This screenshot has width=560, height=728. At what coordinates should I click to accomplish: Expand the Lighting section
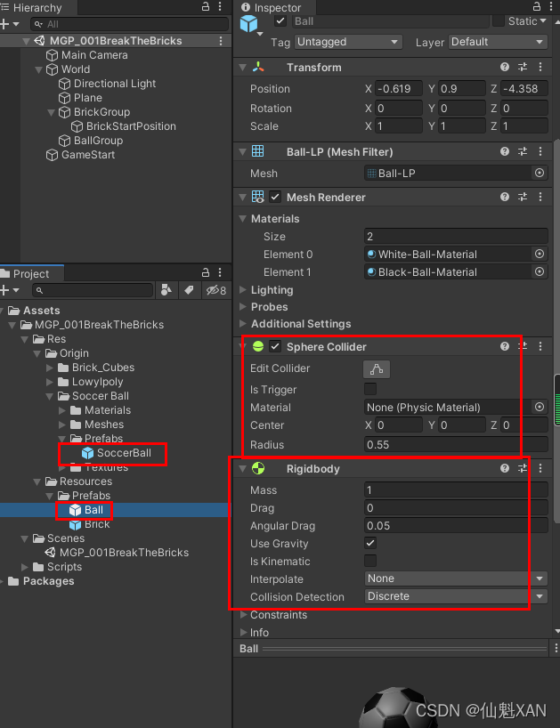[242, 290]
